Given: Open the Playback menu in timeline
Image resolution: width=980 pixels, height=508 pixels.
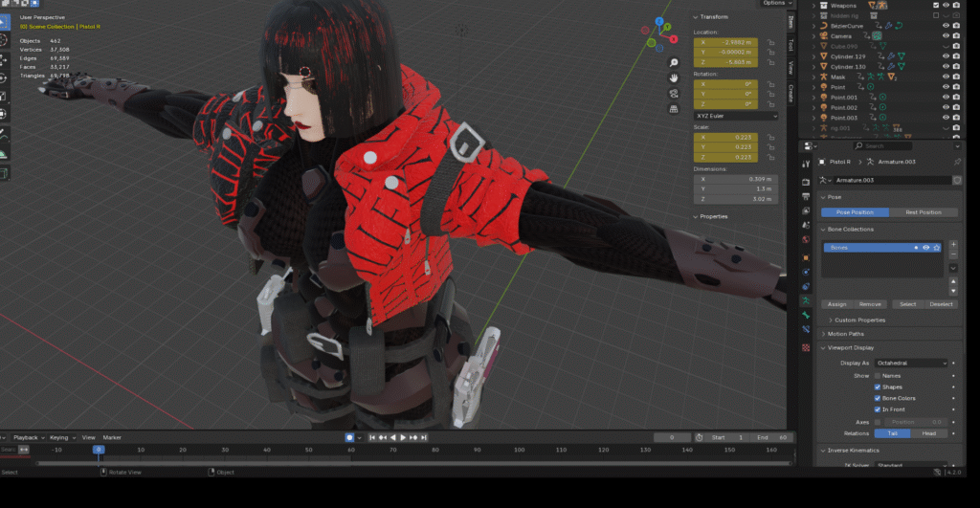Looking at the screenshot, I should click(x=28, y=437).
